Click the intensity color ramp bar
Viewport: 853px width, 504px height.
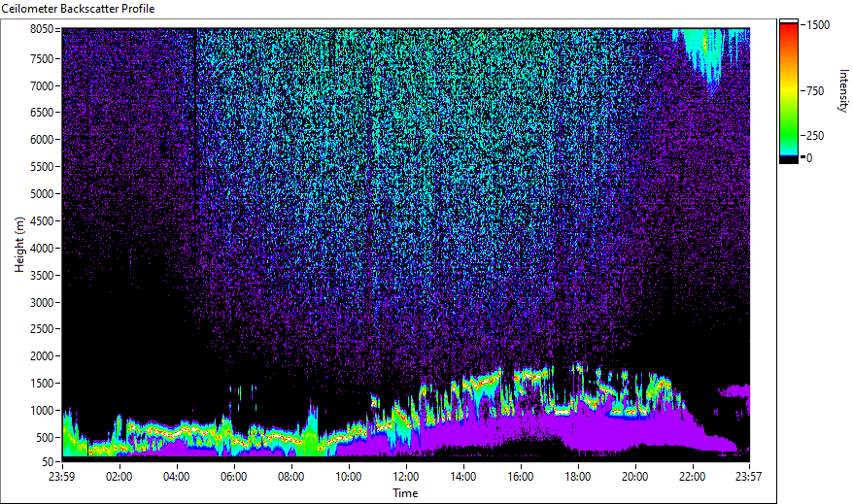tap(789, 90)
